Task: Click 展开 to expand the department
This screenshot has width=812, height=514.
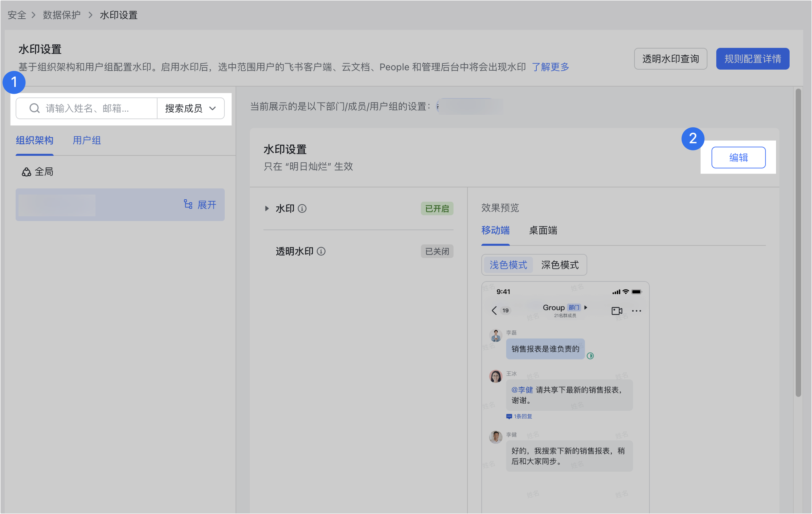Action: [207, 205]
